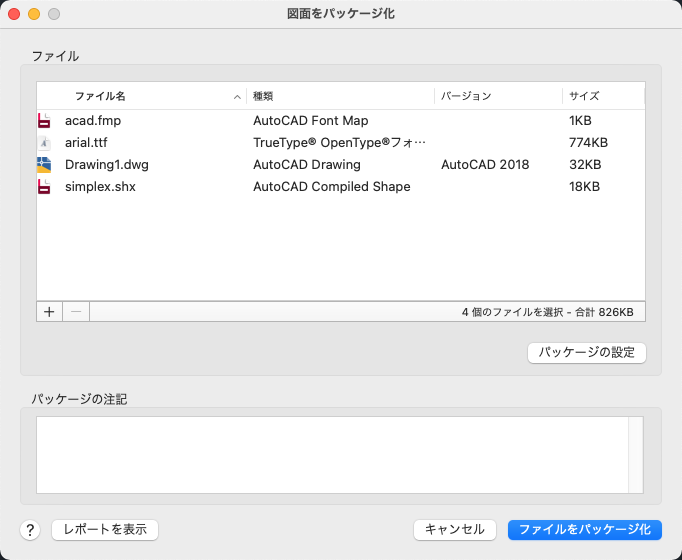Click the Drawing1.dwg drawing icon

[x=44, y=165]
